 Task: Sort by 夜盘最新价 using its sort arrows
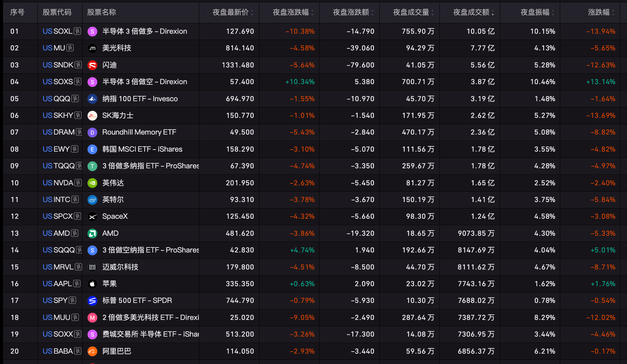(252, 13)
